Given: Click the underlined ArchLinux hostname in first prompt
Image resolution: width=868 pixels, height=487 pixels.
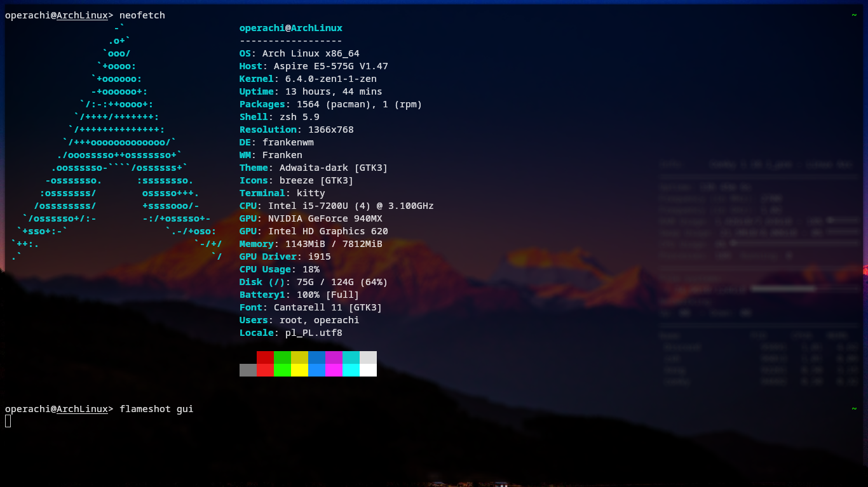Looking at the screenshot, I should click(x=82, y=15).
